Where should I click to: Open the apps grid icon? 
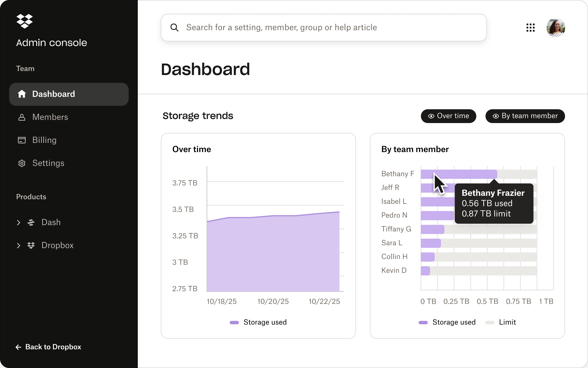pos(530,28)
